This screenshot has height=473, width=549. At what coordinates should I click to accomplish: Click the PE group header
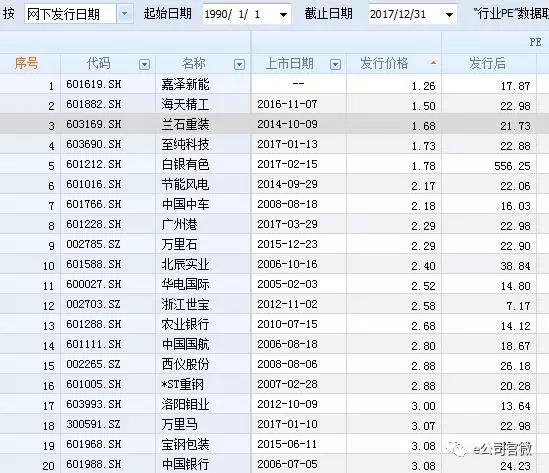535,42
